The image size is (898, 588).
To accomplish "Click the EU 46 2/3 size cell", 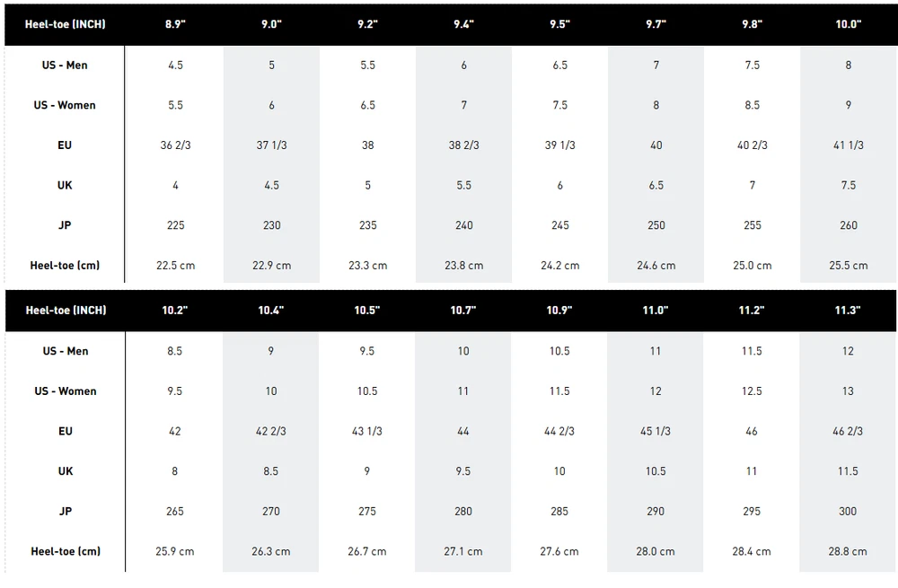I will tap(848, 431).
